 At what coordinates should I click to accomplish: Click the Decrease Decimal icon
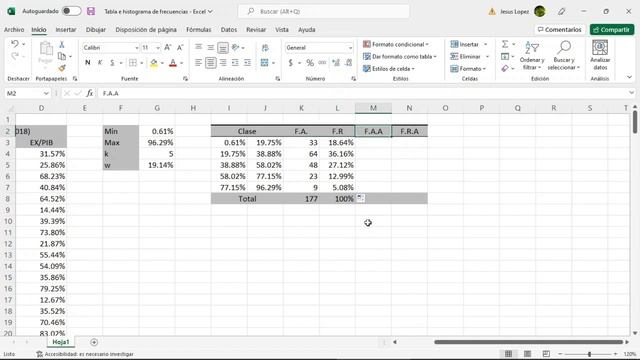click(349, 63)
